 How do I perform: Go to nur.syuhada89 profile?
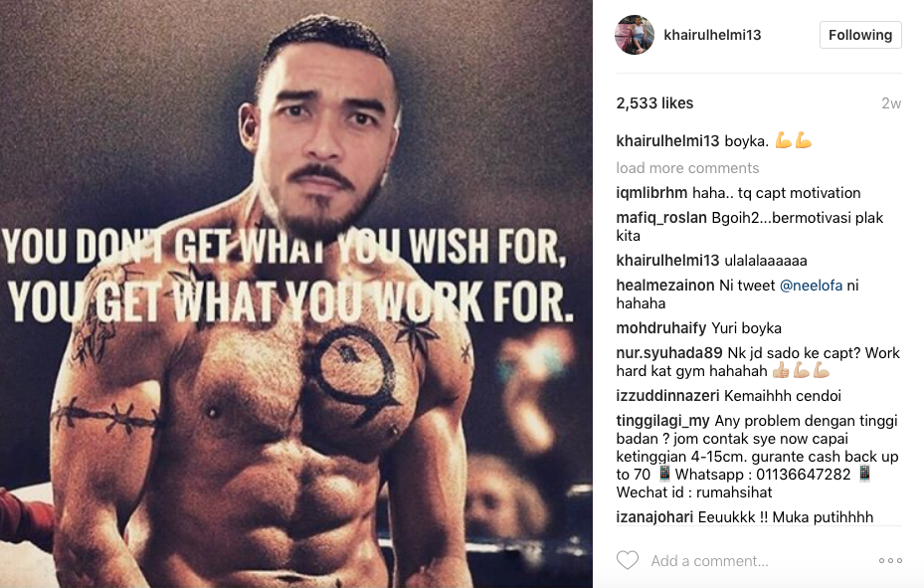point(668,352)
